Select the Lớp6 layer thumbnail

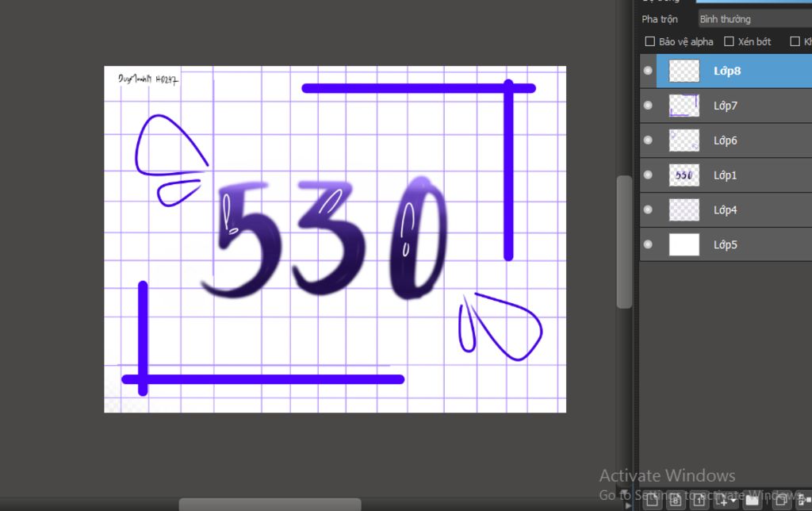(684, 140)
